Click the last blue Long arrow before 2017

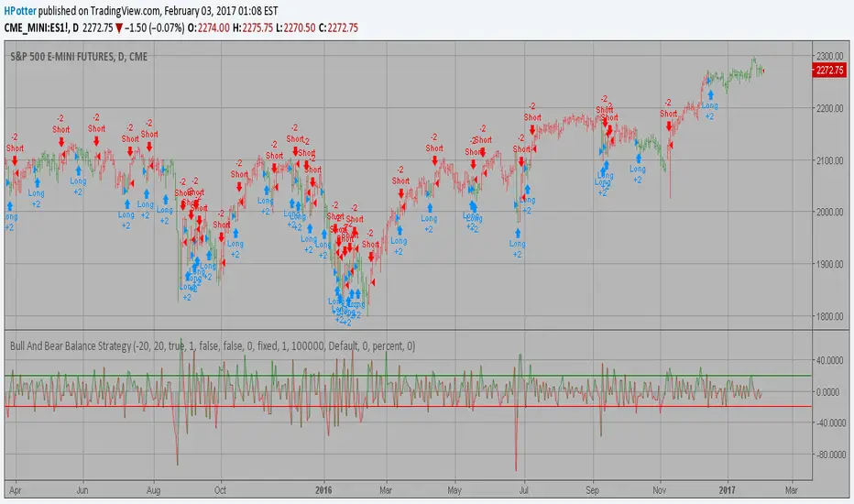(710, 94)
